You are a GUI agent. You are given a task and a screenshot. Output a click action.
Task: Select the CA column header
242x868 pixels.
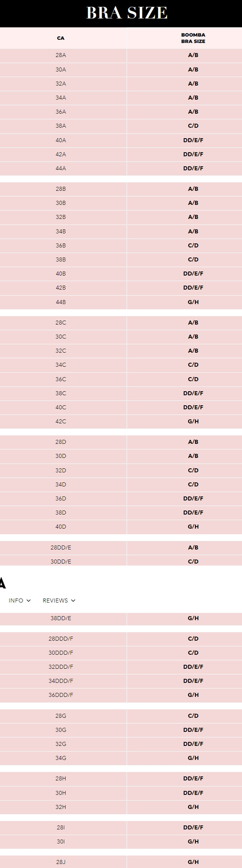61,38
